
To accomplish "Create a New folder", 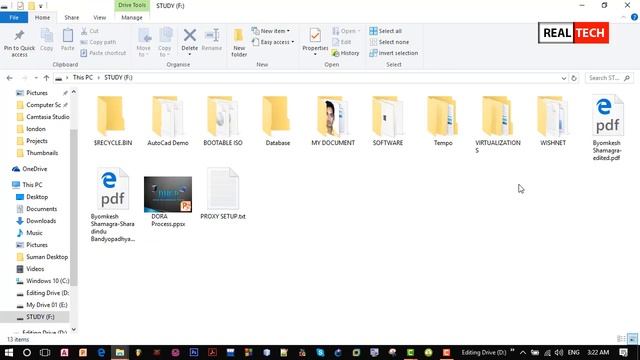I will click(x=239, y=42).
